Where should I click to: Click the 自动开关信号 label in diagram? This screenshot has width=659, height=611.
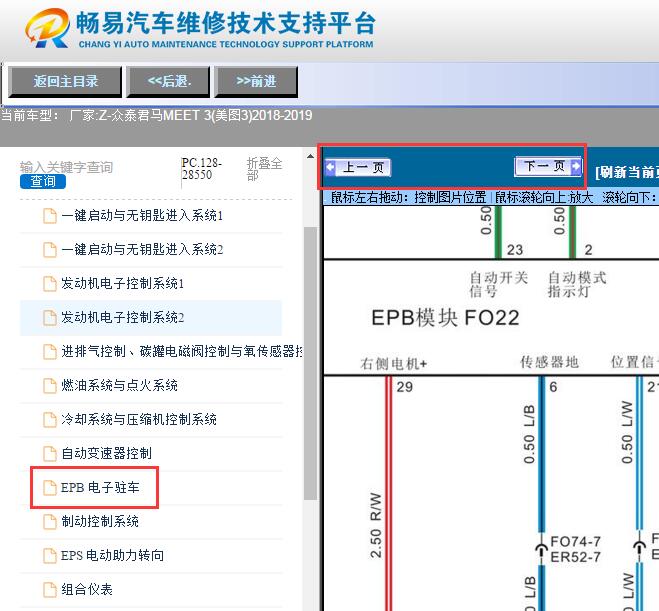point(498,284)
